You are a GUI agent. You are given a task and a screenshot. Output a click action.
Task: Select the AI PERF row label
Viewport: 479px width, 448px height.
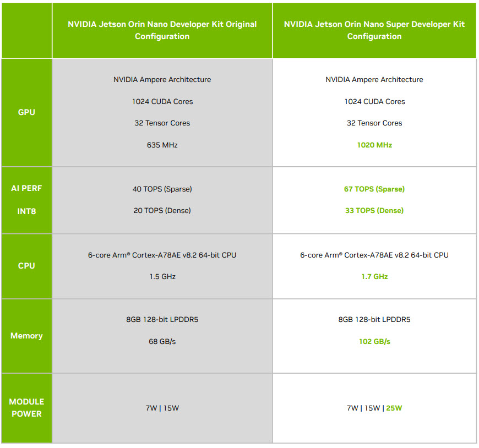(26, 188)
